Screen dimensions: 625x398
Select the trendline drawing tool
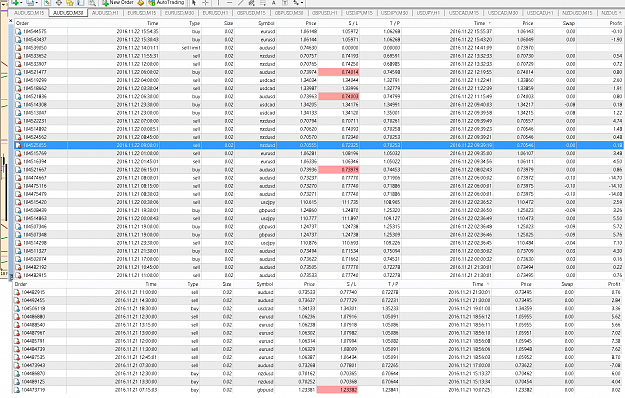[240, 2]
